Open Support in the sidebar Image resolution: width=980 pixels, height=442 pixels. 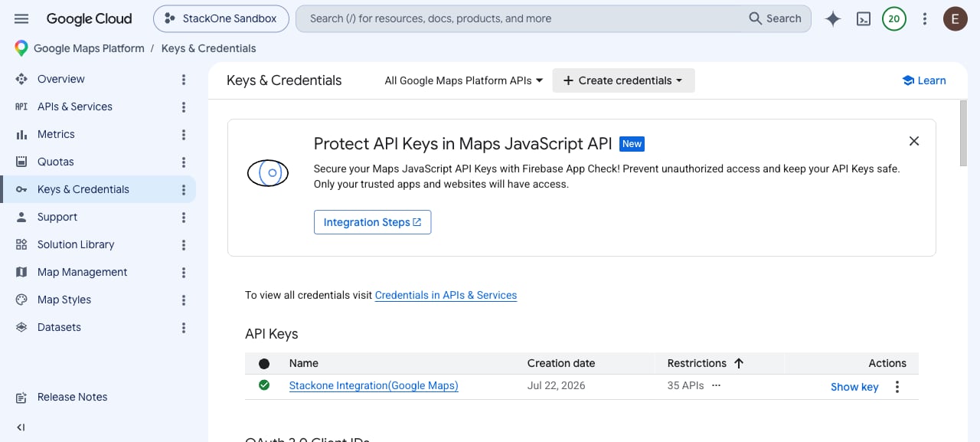[x=57, y=217]
